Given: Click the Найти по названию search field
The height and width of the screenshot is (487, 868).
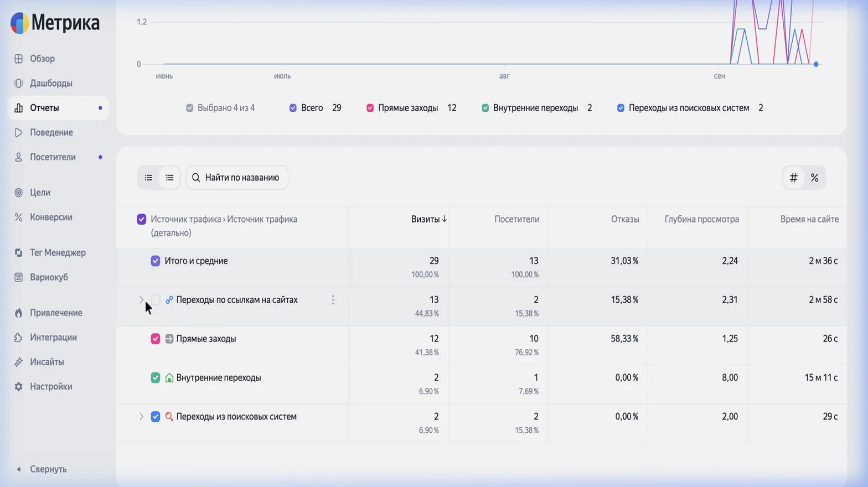Looking at the screenshot, I should pyautogui.click(x=237, y=178).
